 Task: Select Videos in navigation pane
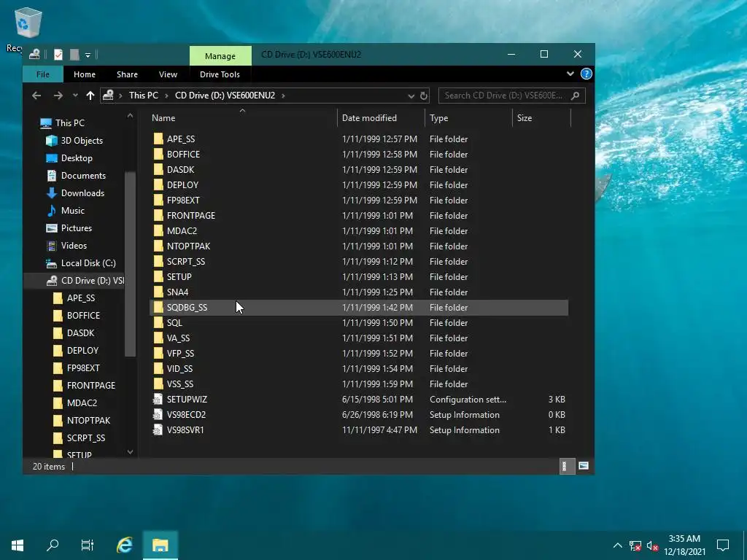coord(74,246)
